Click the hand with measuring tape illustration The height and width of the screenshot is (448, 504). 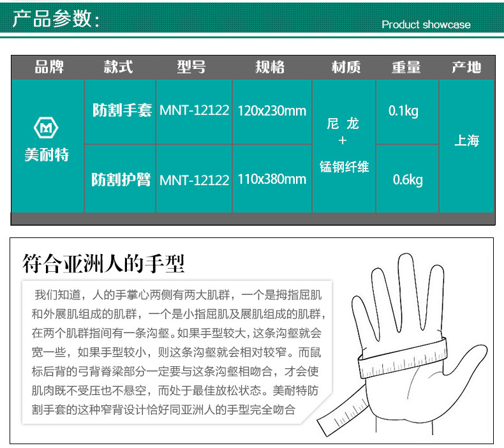(402, 345)
